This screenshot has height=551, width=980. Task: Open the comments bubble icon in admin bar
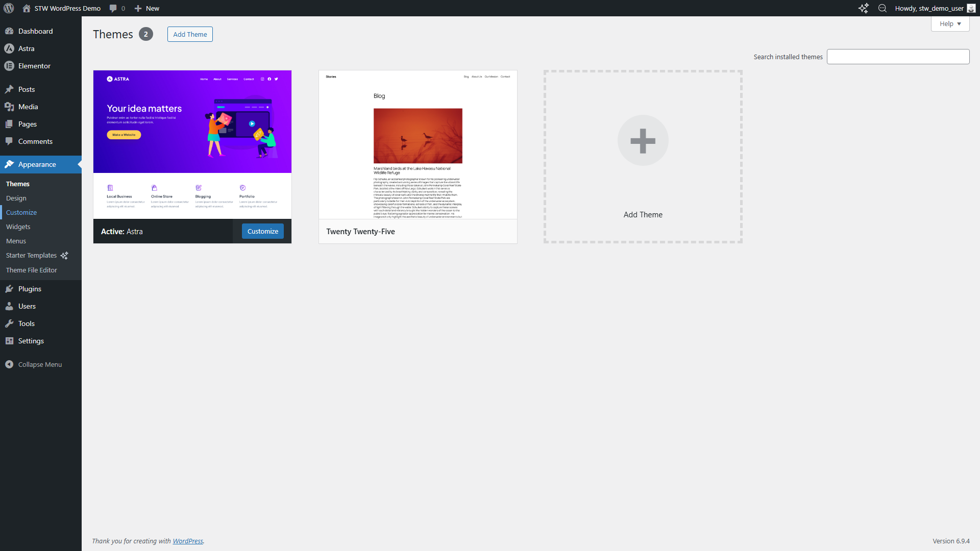click(113, 8)
